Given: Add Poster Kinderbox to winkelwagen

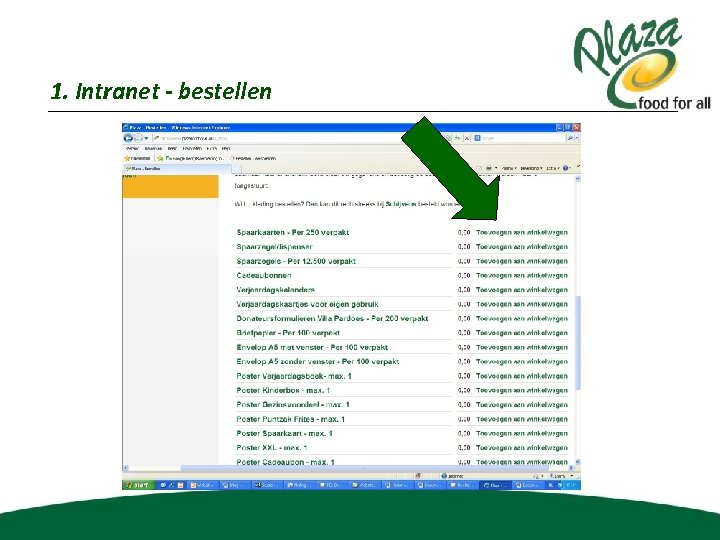Looking at the screenshot, I should (522, 390).
